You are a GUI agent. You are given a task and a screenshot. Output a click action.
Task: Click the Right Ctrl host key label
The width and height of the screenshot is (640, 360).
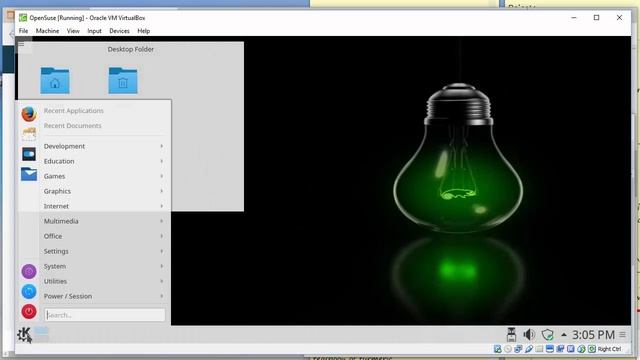[609, 349]
